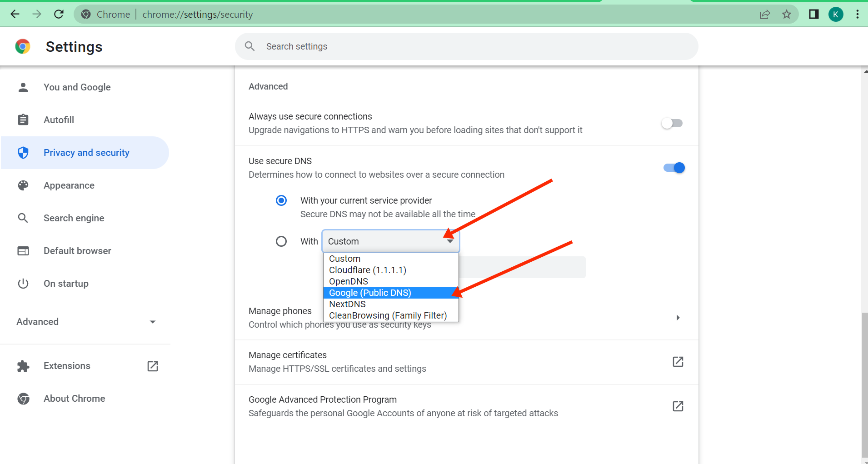Select the 'With' custom provider radio button

tap(281, 241)
